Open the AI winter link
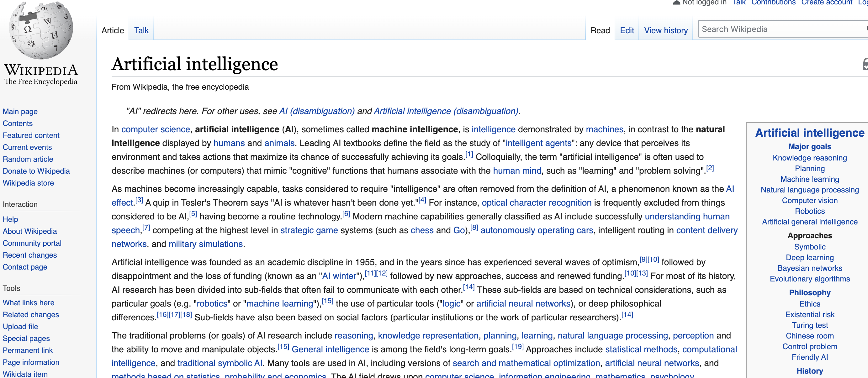868x378 pixels. click(x=339, y=276)
